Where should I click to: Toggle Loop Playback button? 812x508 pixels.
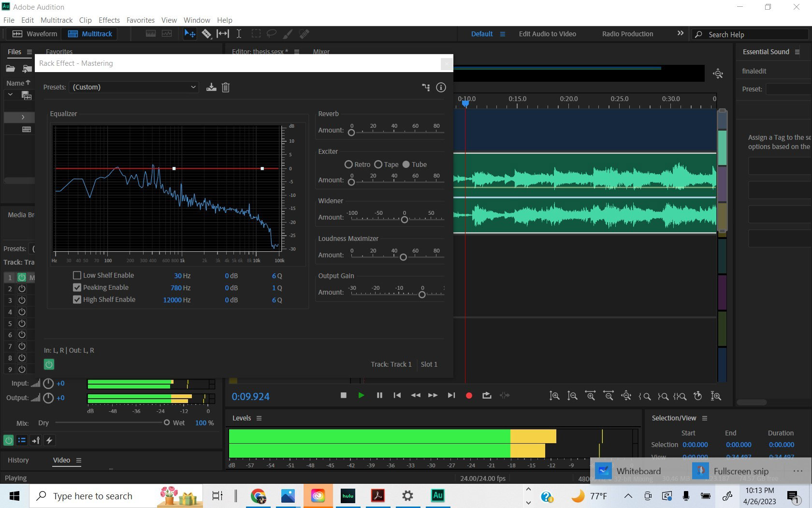pyautogui.click(x=487, y=395)
